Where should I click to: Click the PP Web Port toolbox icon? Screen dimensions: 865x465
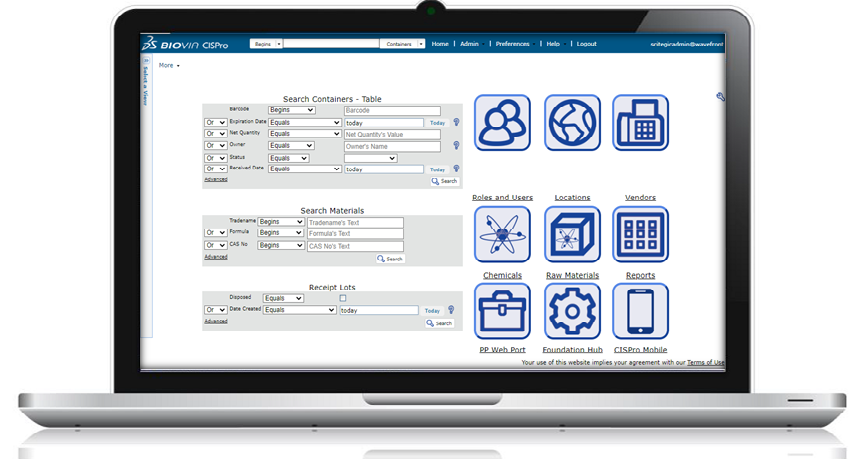[502, 311]
